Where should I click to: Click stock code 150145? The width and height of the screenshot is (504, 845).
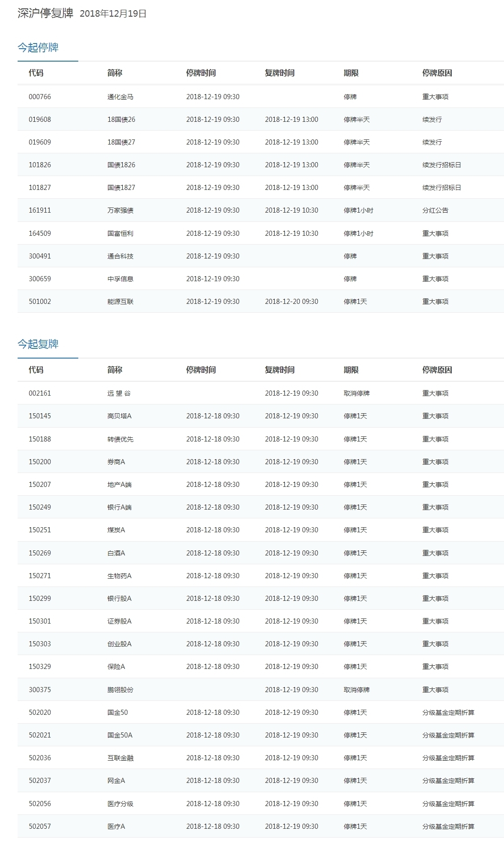point(40,416)
